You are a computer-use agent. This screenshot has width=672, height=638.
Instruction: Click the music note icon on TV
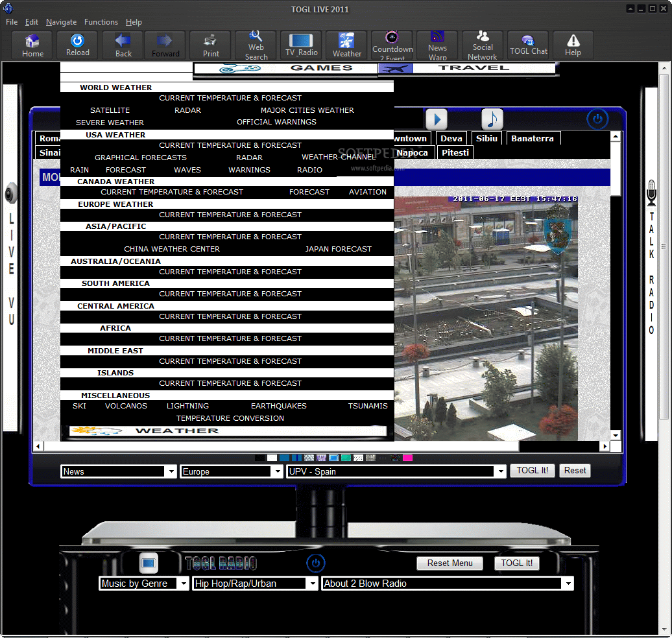(x=492, y=119)
